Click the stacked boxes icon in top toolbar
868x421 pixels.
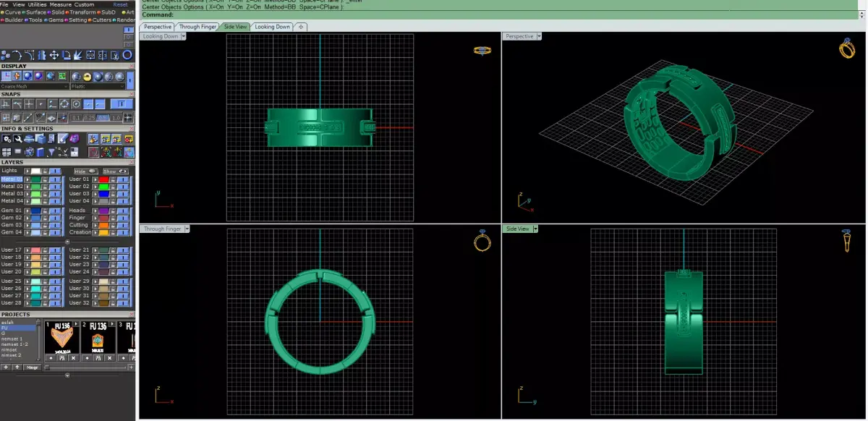[x=6, y=56]
